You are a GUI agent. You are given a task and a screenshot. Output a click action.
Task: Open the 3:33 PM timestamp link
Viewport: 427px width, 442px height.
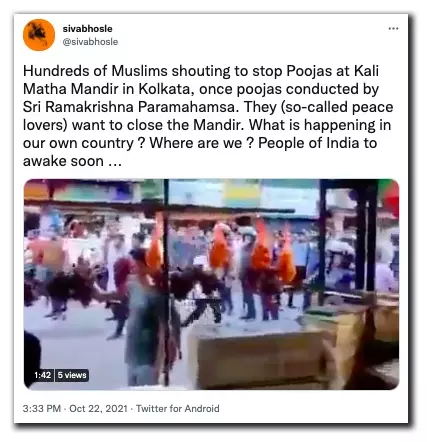pyautogui.click(x=42, y=408)
